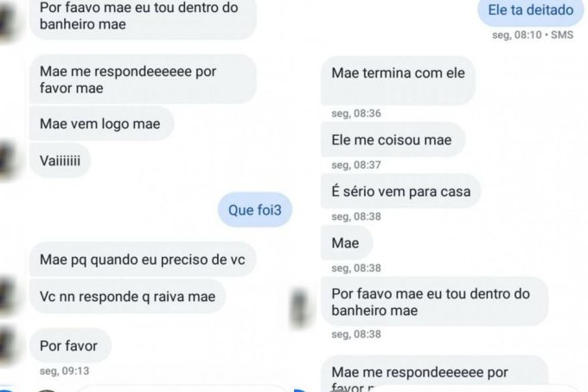This screenshot has height=392, width=588.
Task: Tap the 'seg, 08:10 • SMS' timestamp
Action: coord(533,35)
